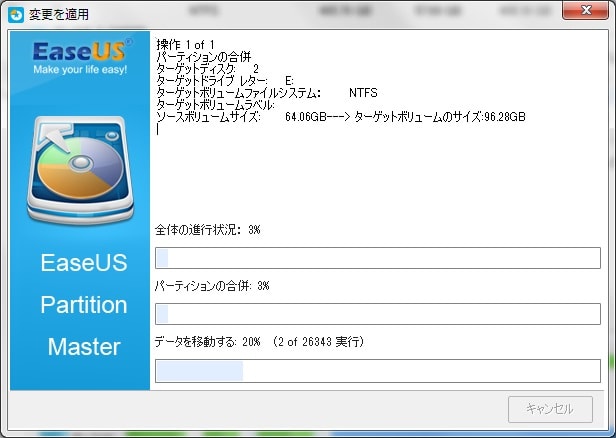Click the パーティションの合併 progress bar

[377, 314]
